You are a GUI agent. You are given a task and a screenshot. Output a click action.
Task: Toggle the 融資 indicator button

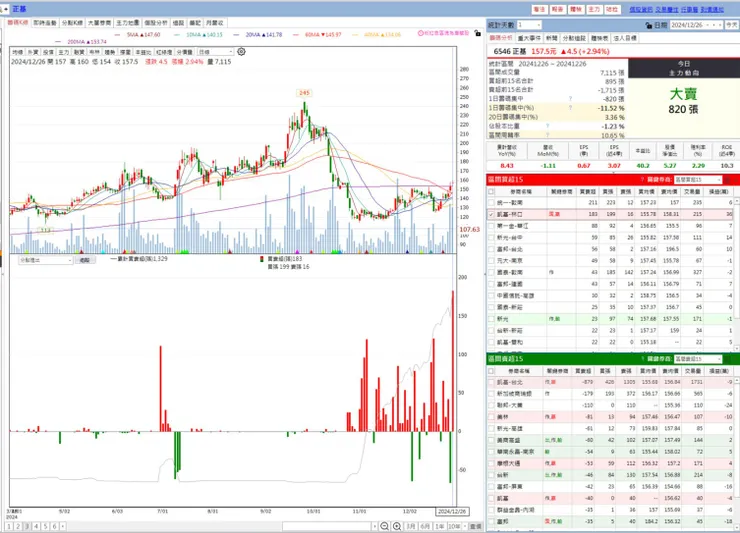click(79, 52)
